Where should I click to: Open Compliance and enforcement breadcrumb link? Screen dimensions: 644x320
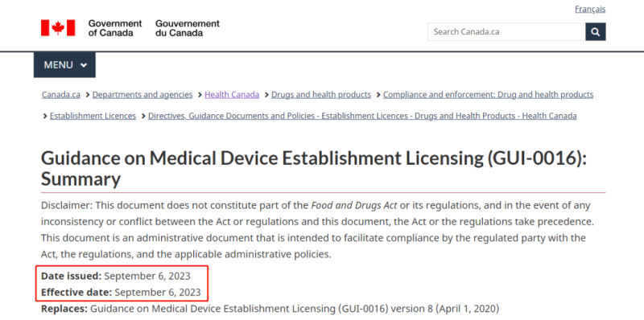click(489, 95)
